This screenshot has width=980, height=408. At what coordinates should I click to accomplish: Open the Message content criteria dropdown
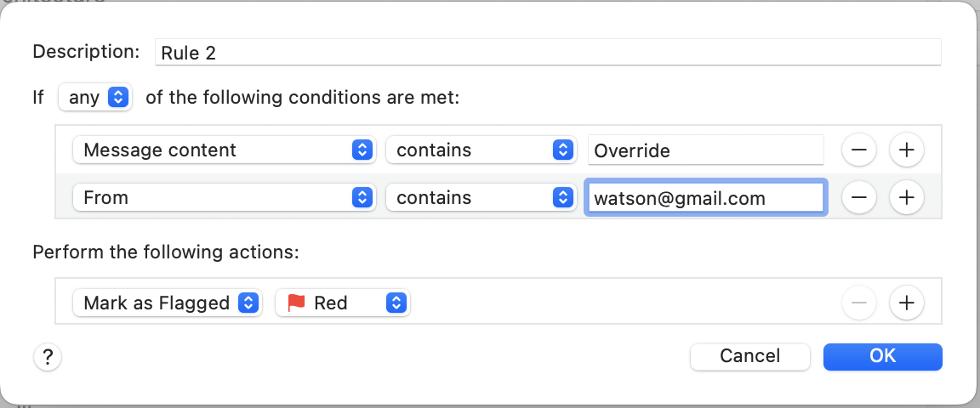coord(225,150)
